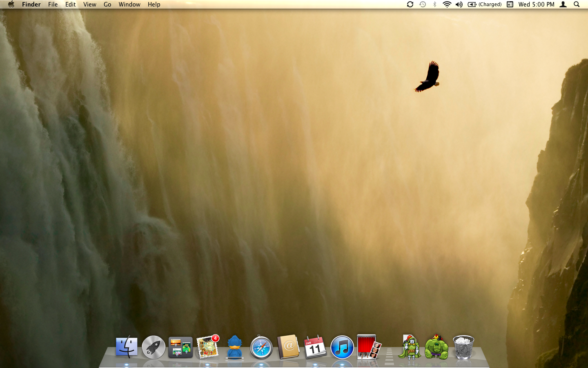Open the Twitterrific bird icon
Image resolution: width=588 pixels, height=368 pixels.
234,348
